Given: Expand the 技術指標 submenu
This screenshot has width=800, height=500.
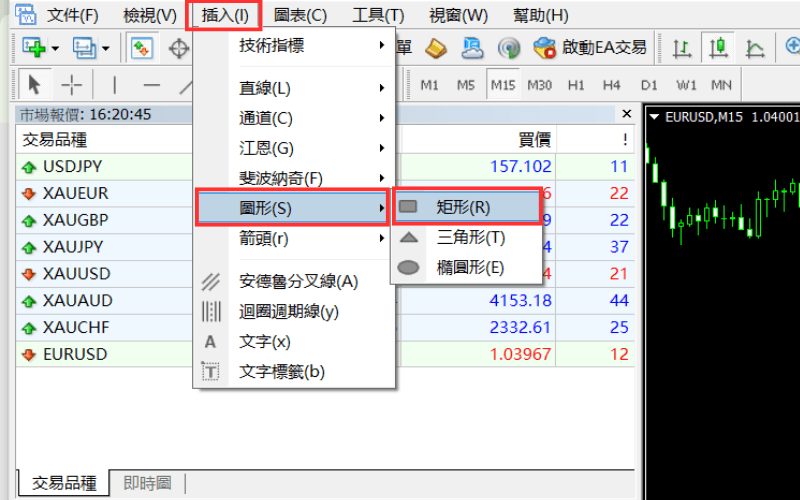Looking at the screenshot, I should tap(290, 45).
